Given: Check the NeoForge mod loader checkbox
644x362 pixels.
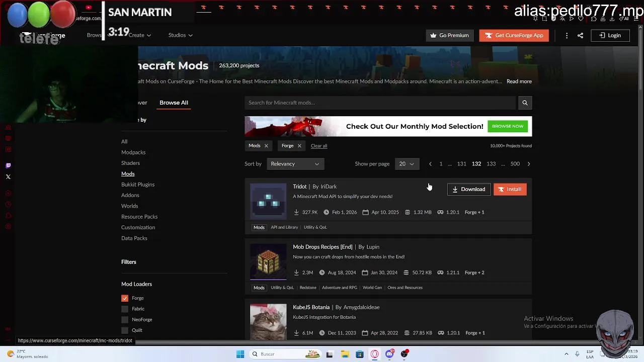Looking at the screenshot, I should [x=125, y=320].
